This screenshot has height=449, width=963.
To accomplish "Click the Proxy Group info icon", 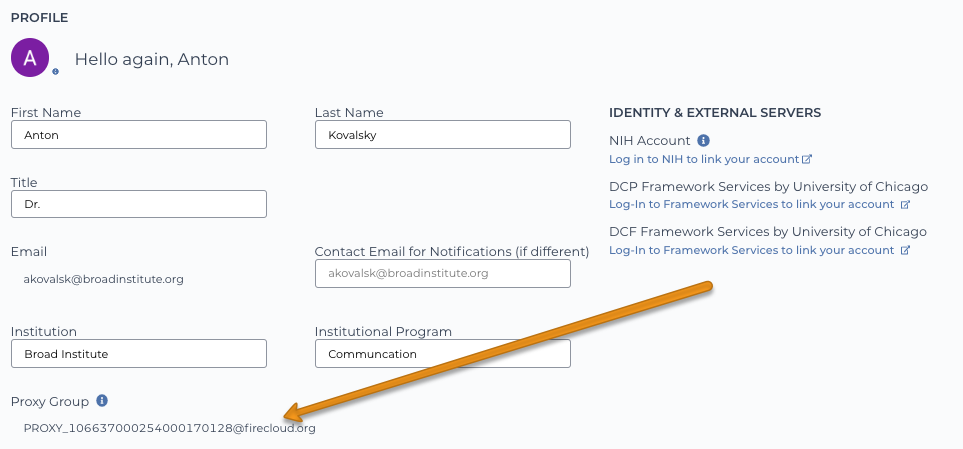I will pos(102,401).
